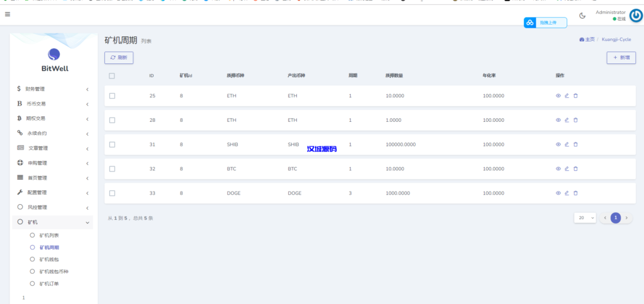Edit the DOGE row with ID 33
The height and width of the screenshot is (304, 644).
click(567, 193)
